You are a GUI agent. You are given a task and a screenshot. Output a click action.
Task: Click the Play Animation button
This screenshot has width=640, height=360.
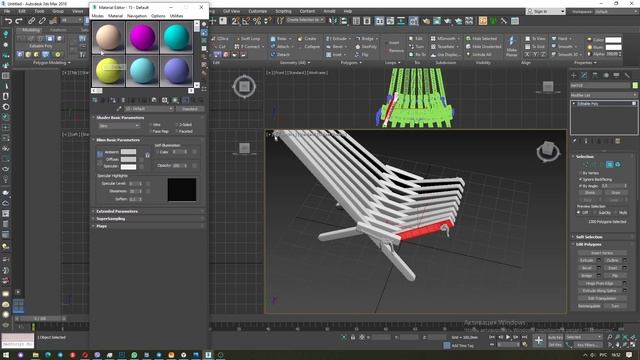click(x=508, y=337)
